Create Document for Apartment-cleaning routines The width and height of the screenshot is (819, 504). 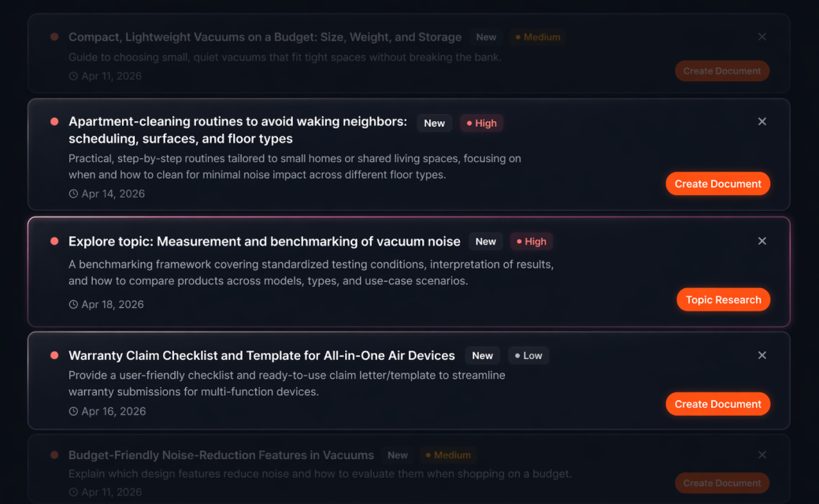(717, 183)
